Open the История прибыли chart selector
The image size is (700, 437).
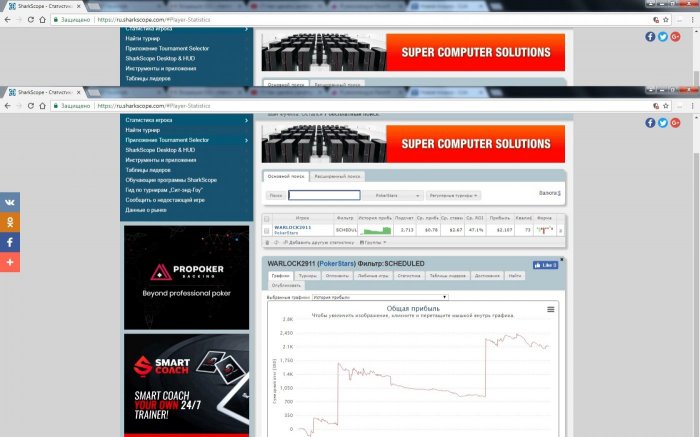(x=380, y=297)
